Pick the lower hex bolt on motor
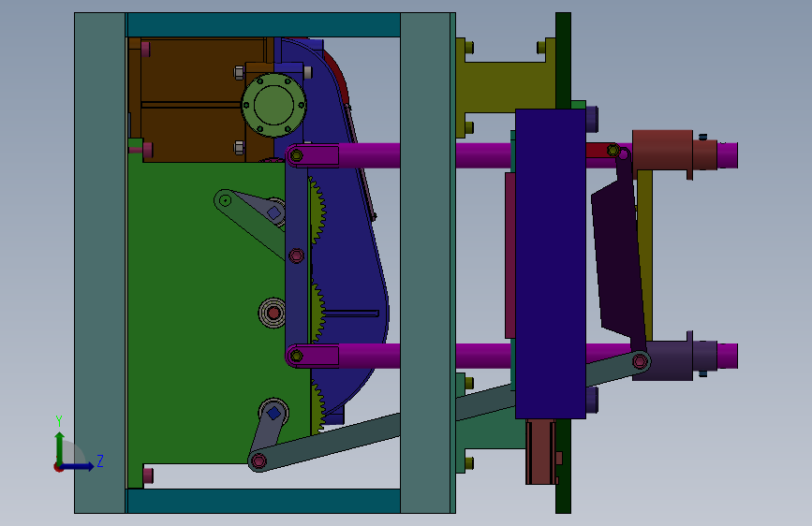 click(x=239, y=147)
